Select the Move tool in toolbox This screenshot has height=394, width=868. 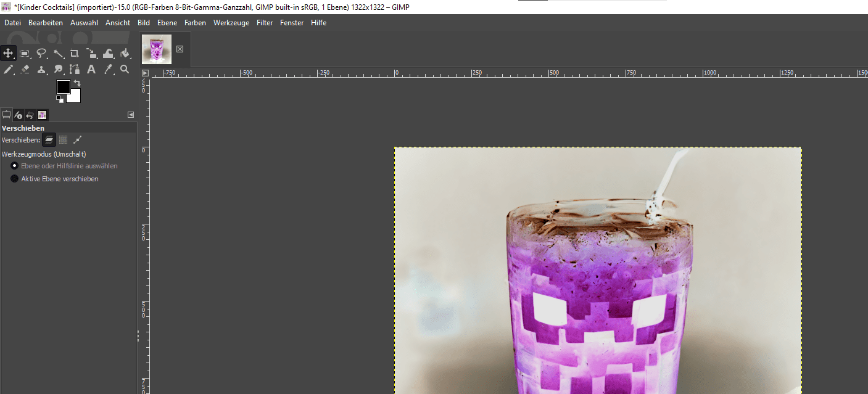(x=8, y=53)
